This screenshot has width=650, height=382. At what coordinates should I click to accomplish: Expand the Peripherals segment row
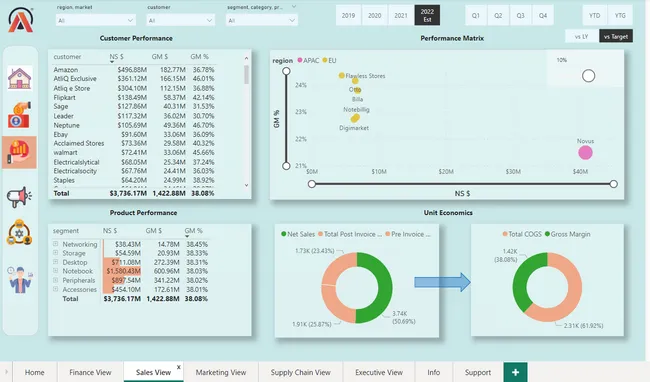pyautogui.click(x=56, y=280)
